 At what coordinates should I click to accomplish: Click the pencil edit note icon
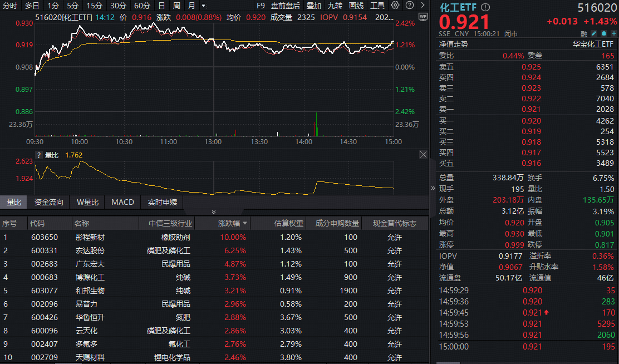[x=594, y=34]
